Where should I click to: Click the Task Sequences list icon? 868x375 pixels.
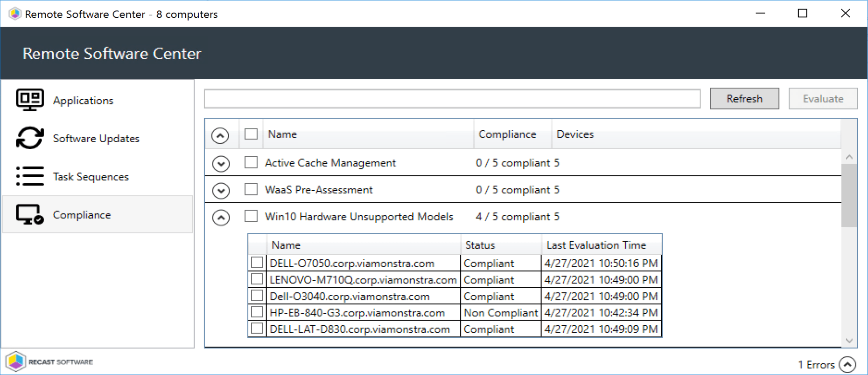(30, 176)
